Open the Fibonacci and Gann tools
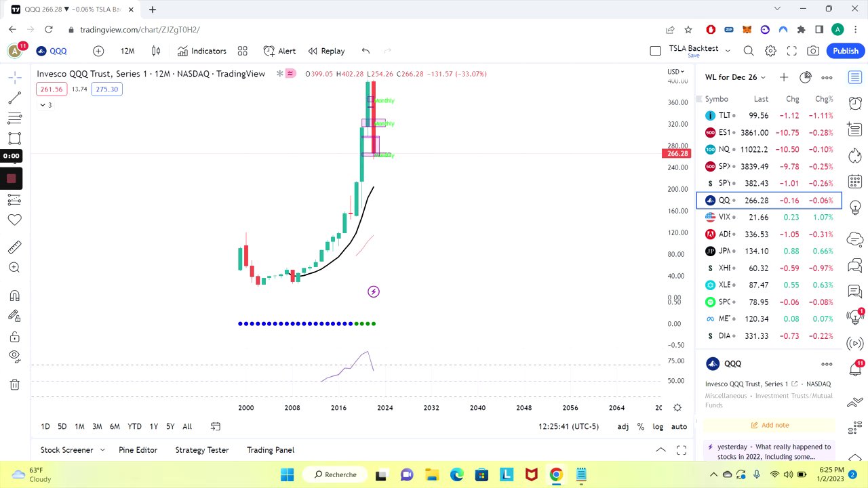Screen dimensions: 868x488 pyautogui.click(x=14, y=119)
